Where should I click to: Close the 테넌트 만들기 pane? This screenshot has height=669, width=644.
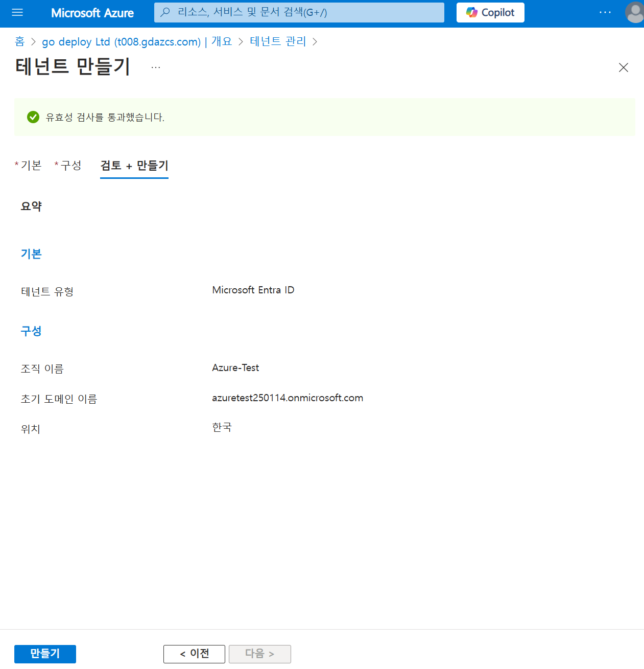(624, 67)
